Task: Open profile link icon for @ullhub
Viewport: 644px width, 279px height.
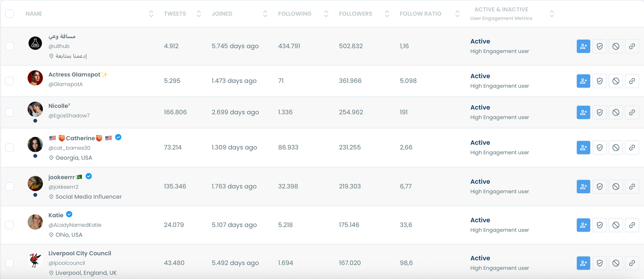Action: click(632, 46)
